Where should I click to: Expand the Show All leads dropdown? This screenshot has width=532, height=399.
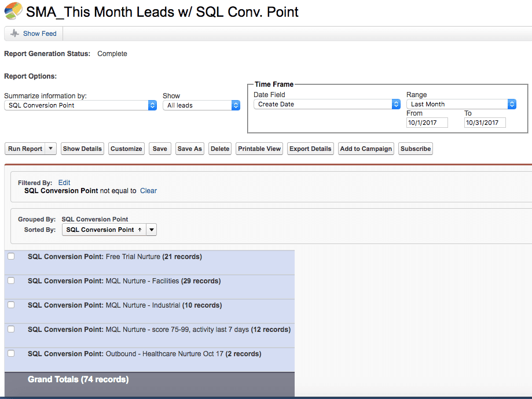point(201,105)
